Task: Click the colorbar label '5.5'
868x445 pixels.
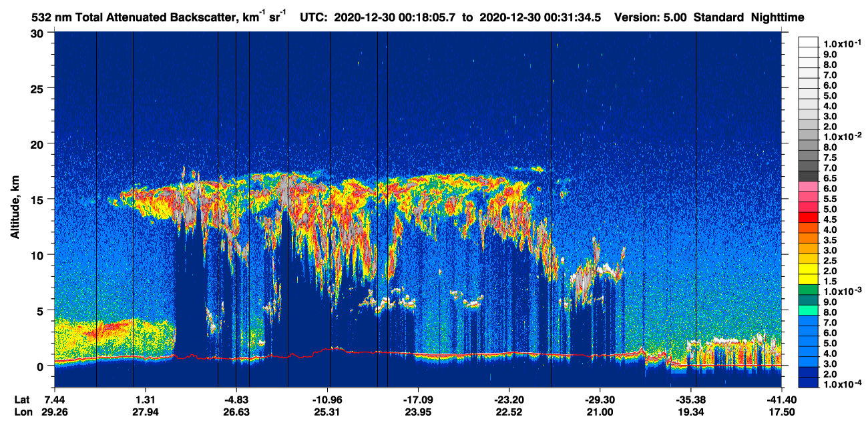Action: [x=830, y=199]
